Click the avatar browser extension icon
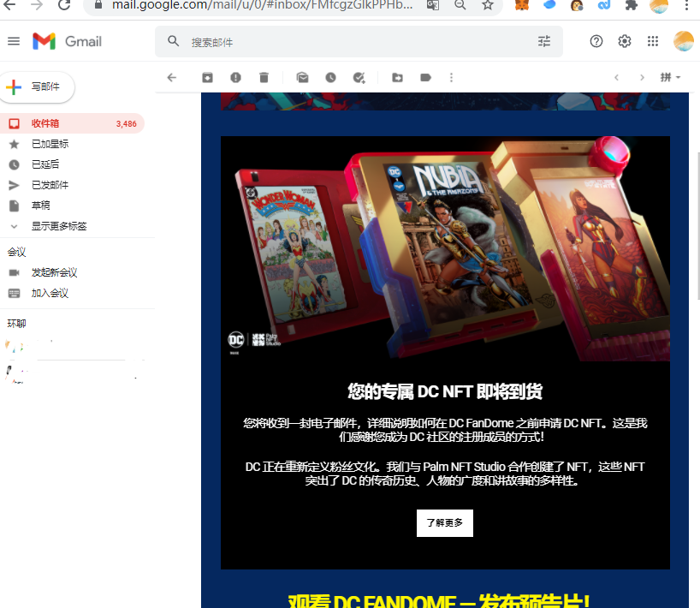The image size is (700, 608). (577, 5)
